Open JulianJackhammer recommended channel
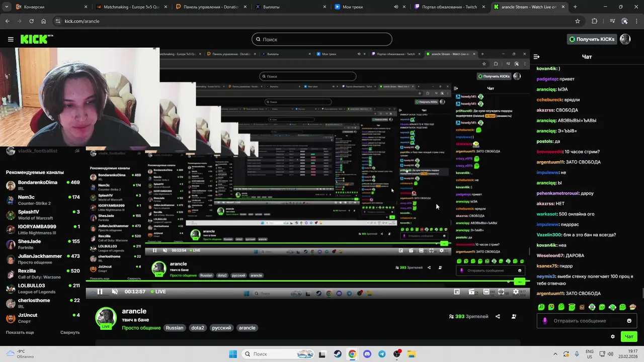 click(43, 259)
